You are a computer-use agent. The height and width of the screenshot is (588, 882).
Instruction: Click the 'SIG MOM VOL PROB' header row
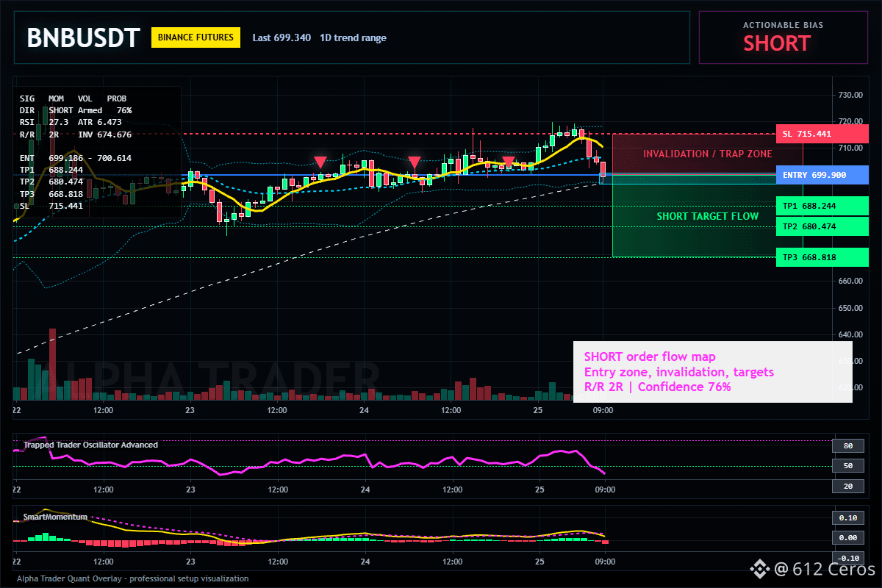73,98
